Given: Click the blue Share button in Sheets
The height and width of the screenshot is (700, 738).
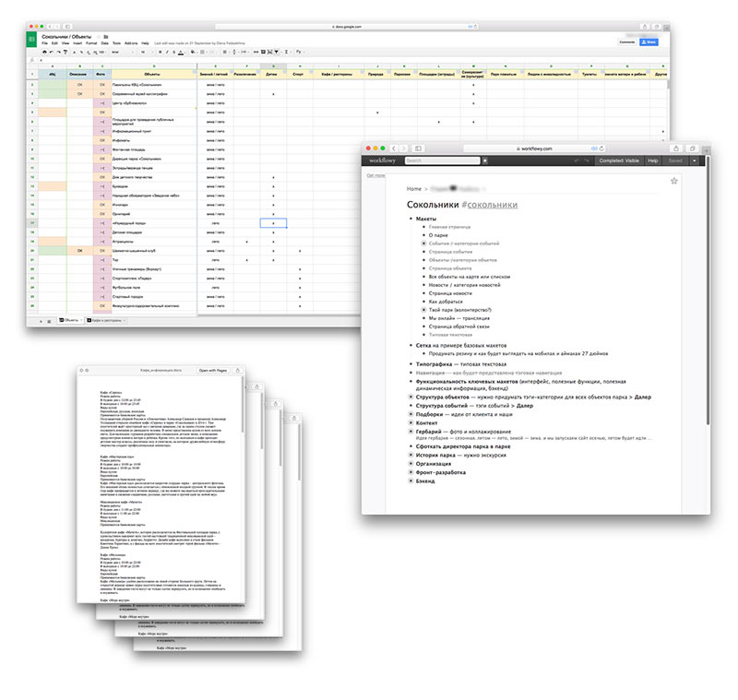Looking at the screenshot, I should tap(651, 42).
